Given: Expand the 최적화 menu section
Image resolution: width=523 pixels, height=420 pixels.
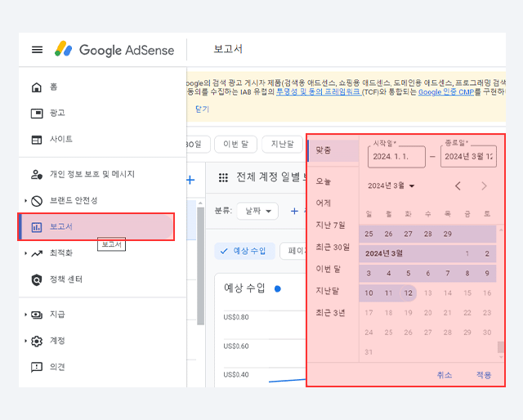Looking at the screenshot, I should tap(25, 253).
